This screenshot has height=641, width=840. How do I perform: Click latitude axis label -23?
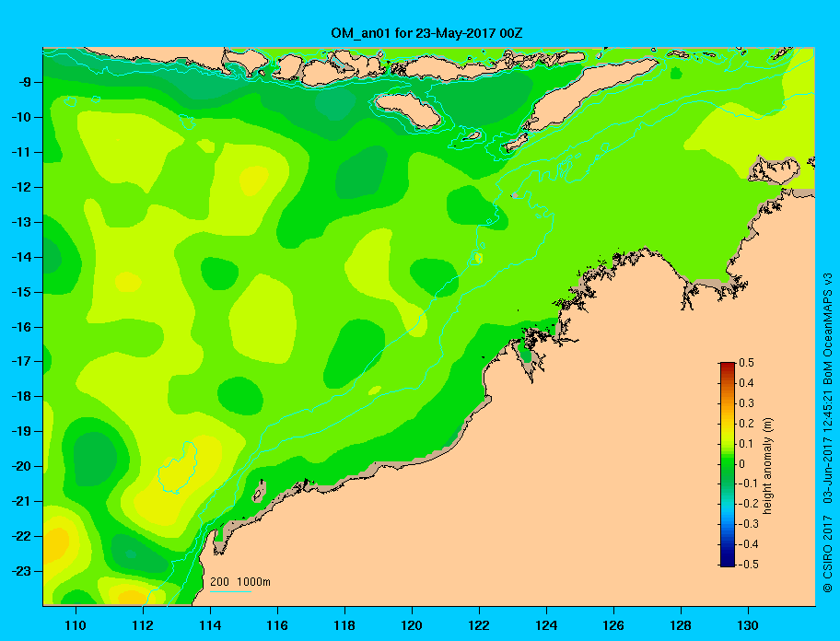pyautogui.click(x=20, y=571)
